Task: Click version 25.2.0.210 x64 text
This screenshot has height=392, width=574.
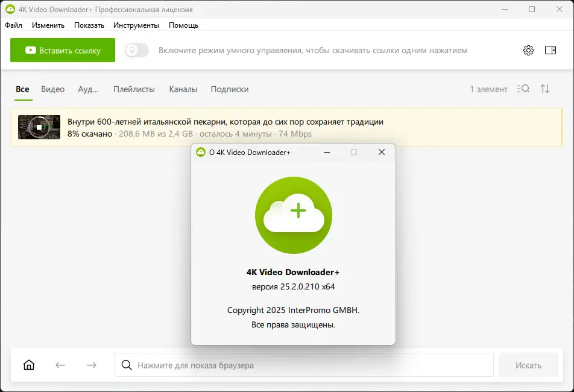Action: (x=294, y=286)
